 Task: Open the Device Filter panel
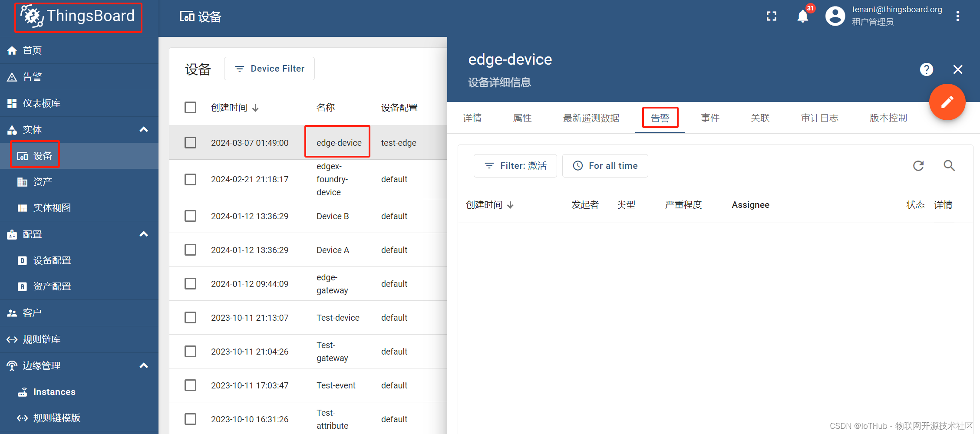click(269, 68)
